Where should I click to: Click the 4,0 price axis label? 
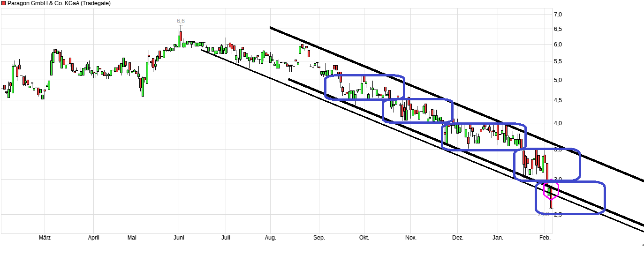coord(558,123)
